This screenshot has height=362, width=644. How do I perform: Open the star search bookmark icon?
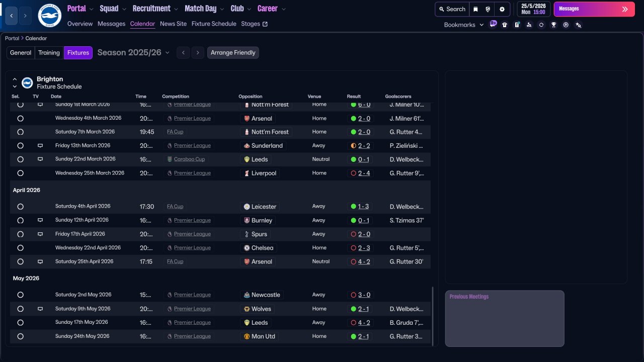pyautogui.click(x=579, y=25)
